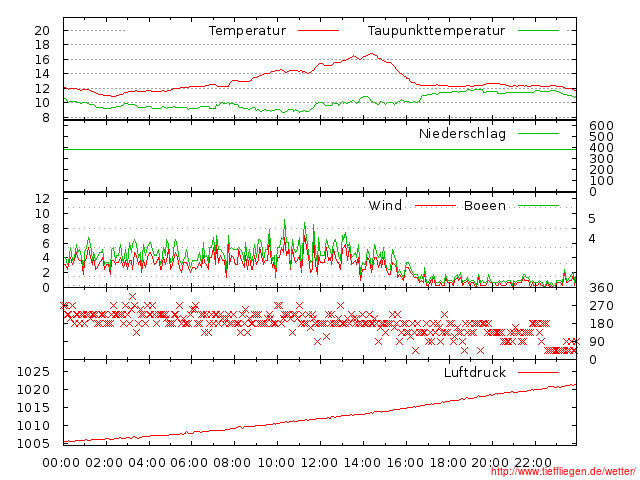Screen dimensions: 640x480
Task: Click the Niederschlag legend label
Action: (x=462, y=133)
